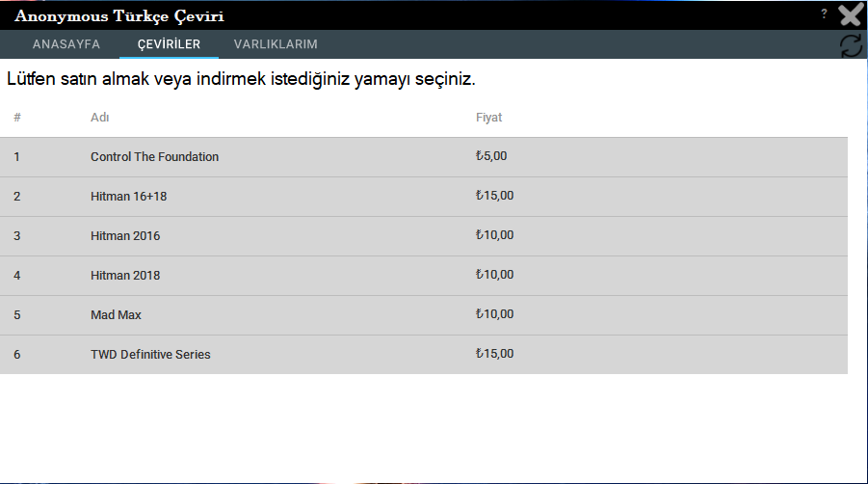The image size is (868, 484).
Task: Click the # column header
Action: (x=17, y=118)
